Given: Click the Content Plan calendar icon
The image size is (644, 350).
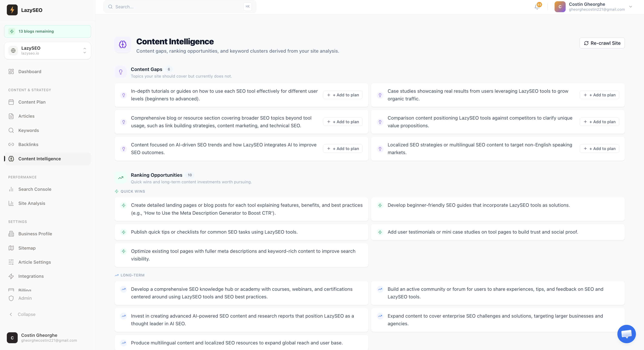Looking at the screenshot, I should pos(11,102).
